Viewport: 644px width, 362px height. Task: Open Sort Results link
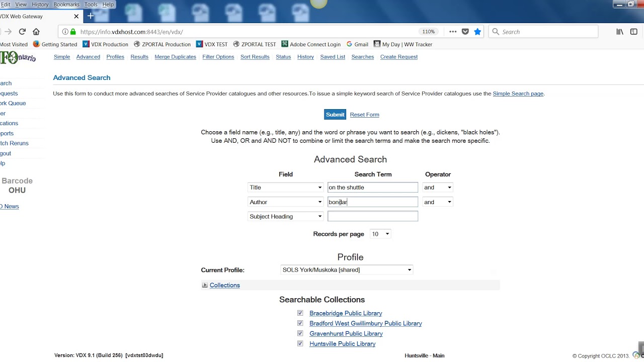255,57
